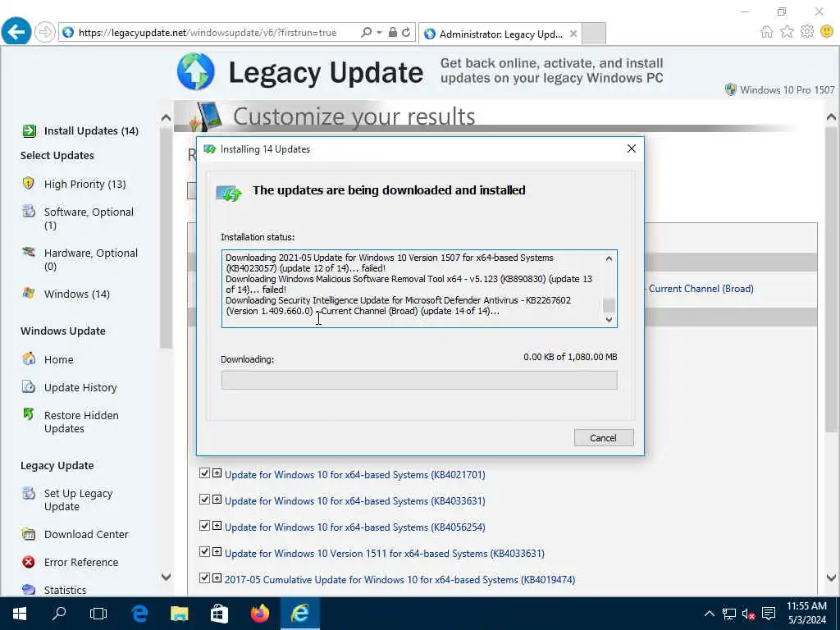Click the browser Home icon
The width and height of the screenshot is (840, 630).
click(x=767, y=32)
